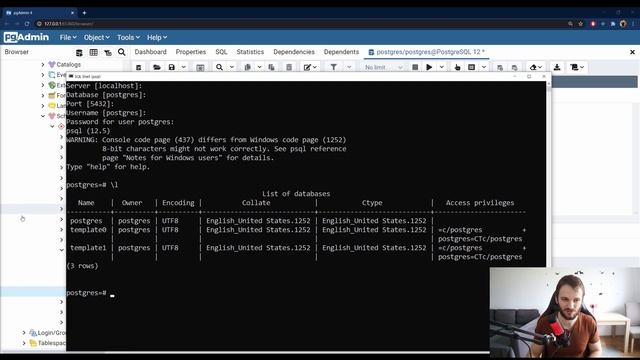640x360 pixels.
Task: Open the find options dropdown arrow
Action: [232, 67]
